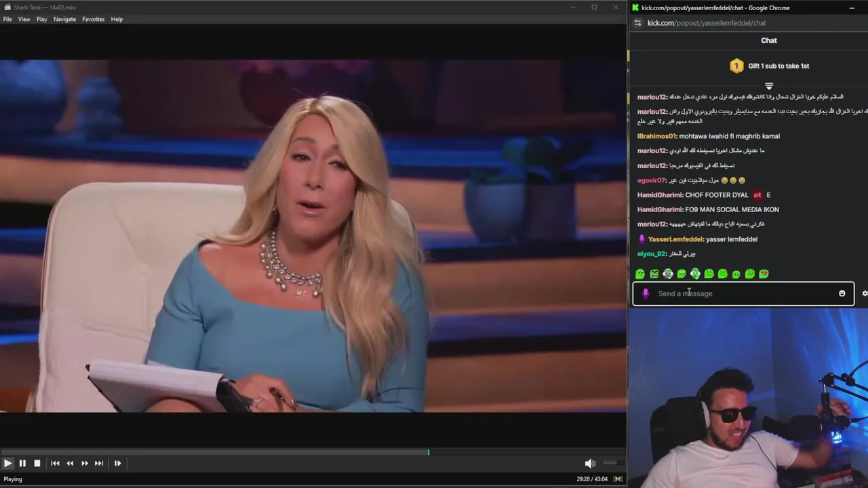This screenshot has height=488, width=868.
Task: Click the Chat header title
Action: tap(769, 40)
